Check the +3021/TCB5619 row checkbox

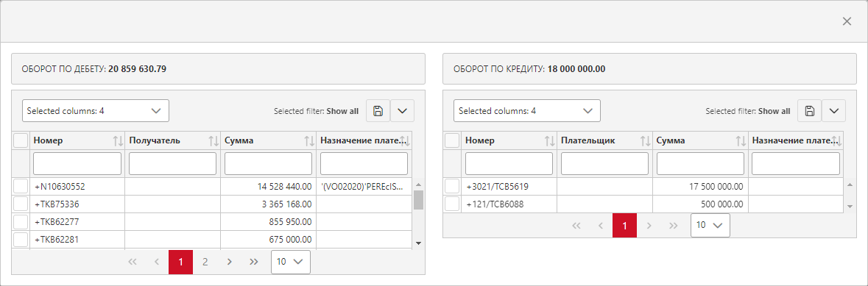(x=452, y=186)
